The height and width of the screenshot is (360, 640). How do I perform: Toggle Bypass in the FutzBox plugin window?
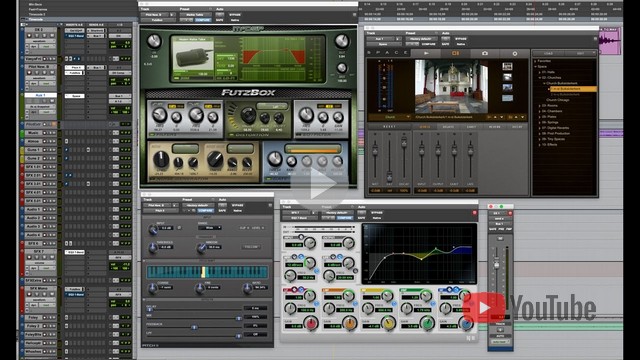coord(235,15)
